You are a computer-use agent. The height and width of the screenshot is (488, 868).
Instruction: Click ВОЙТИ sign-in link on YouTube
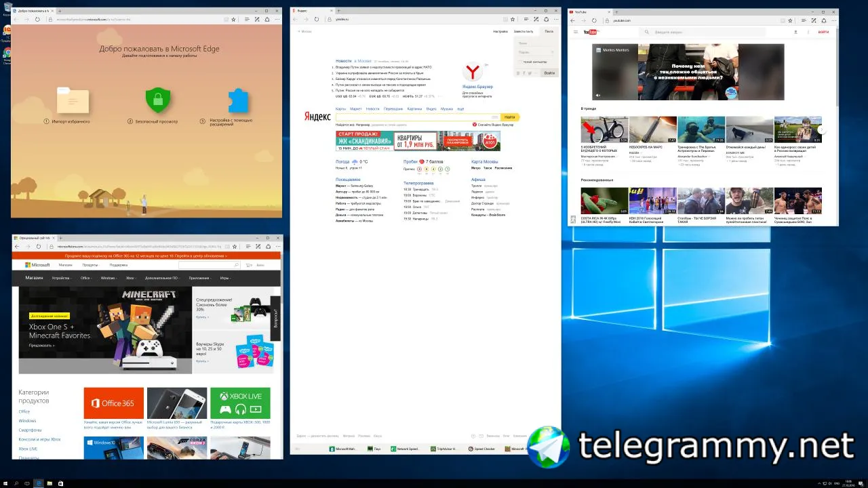(823, 32)
